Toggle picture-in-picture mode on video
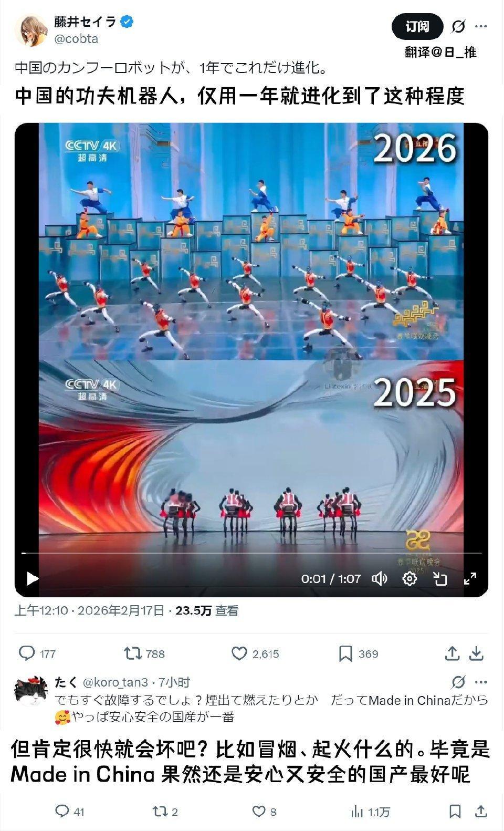Screen dimensions: 504x831 point(439,578)
